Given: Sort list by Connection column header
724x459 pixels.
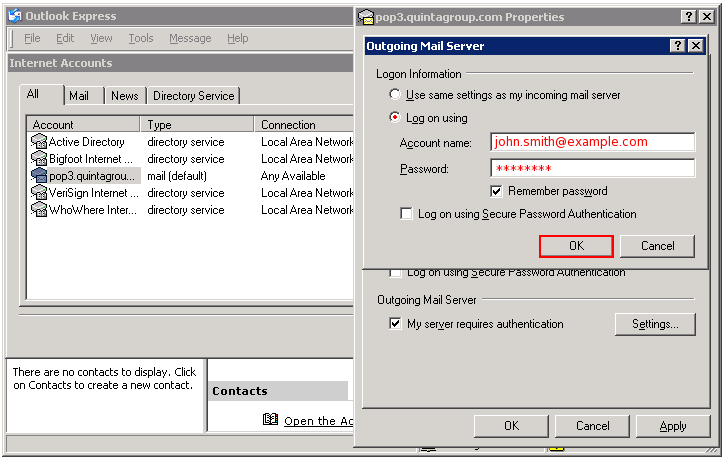Looking at the screenshot, I should (304, 125).
